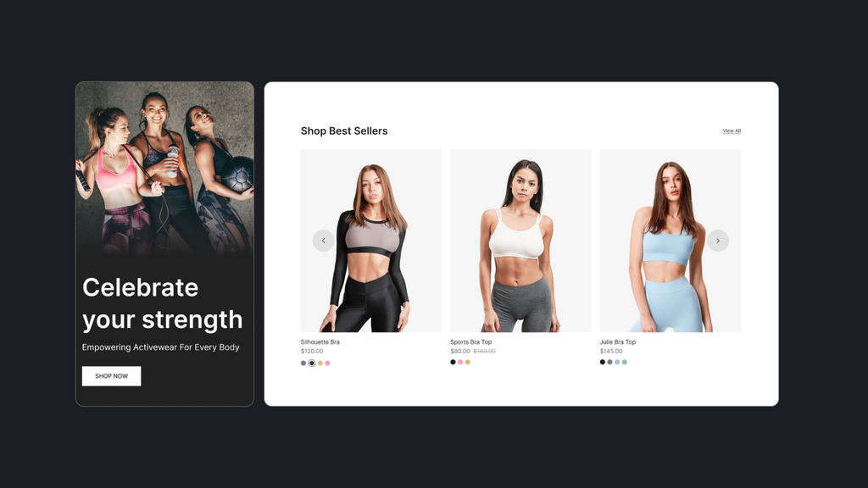
Task: Select gray swatch for Silhouette Bra
Action: click(303, 363)
